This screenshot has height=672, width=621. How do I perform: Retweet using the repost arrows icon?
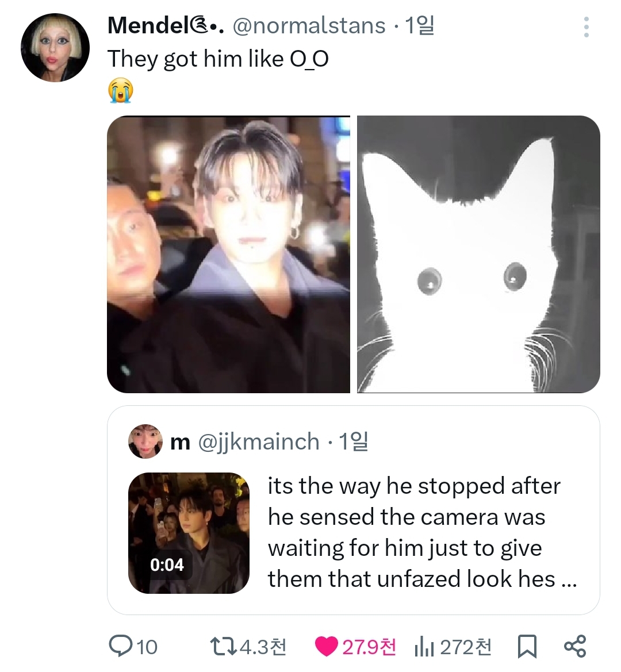point(223,647)
